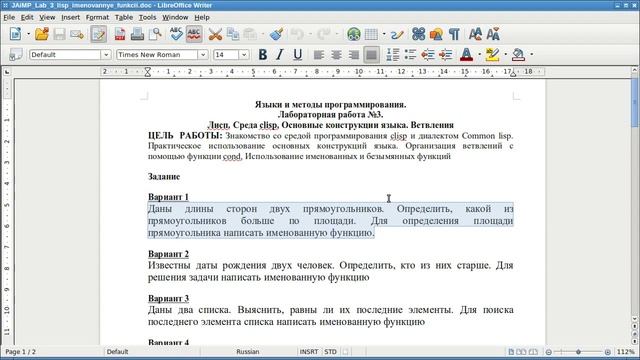Redo the last undone action
The height and width of the screenshot is (360, 640).
pyautogui.click(x=324, y=34)
